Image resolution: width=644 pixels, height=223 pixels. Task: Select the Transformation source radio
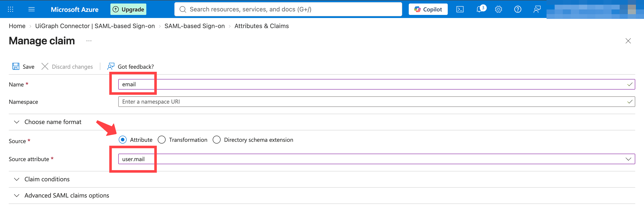coord(162,140)
